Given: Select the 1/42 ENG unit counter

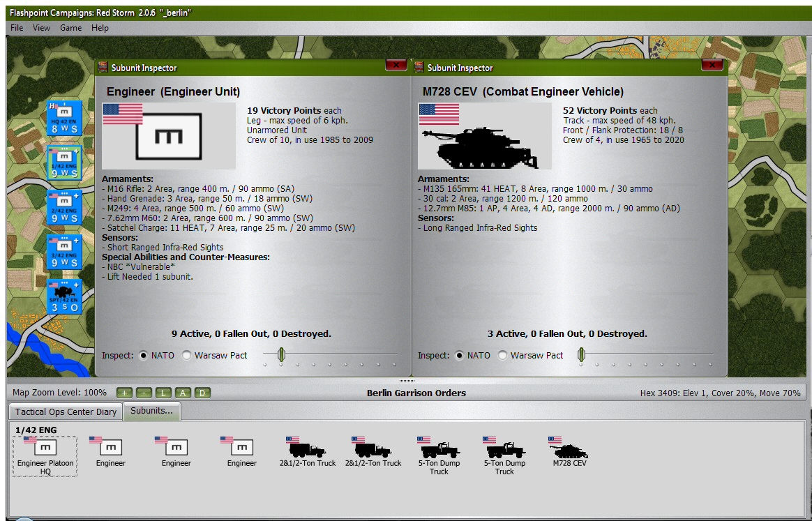Looking at the screenshot, I should click(x=64, y=163).
